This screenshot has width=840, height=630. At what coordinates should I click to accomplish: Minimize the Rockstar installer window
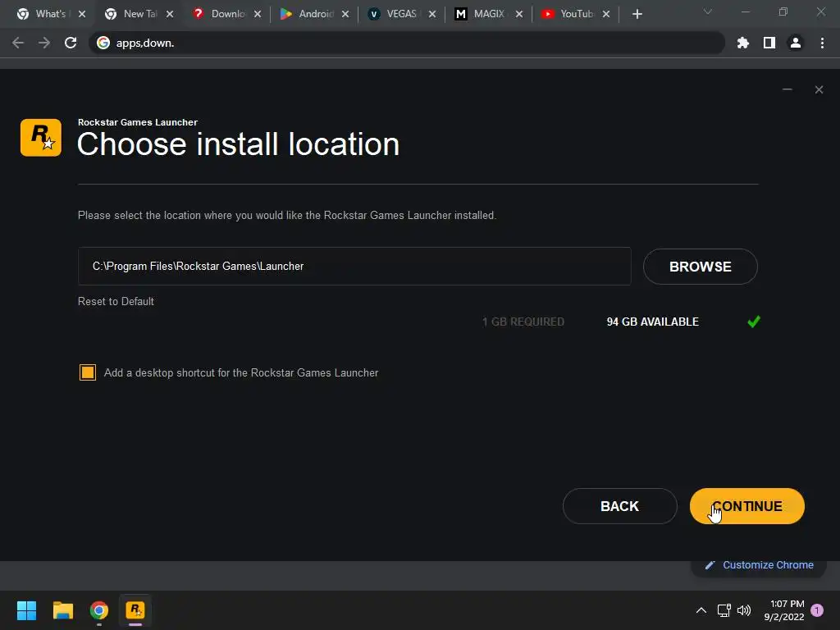787,89
